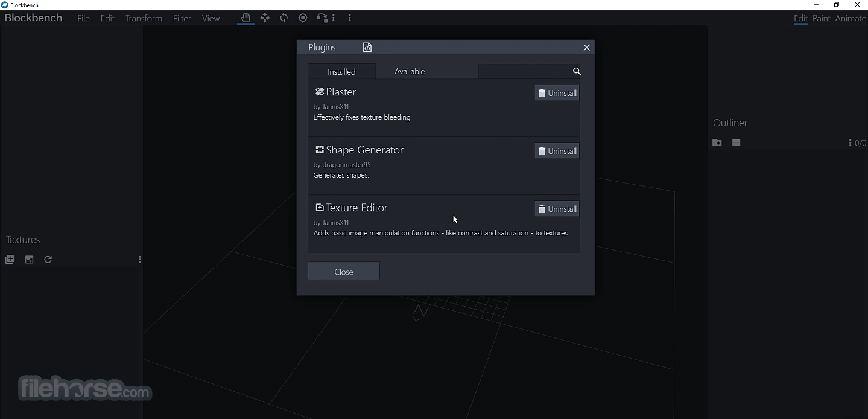Select the hand drag tool
This screenshot has height=419, width=868.
(x=246, y=18)
